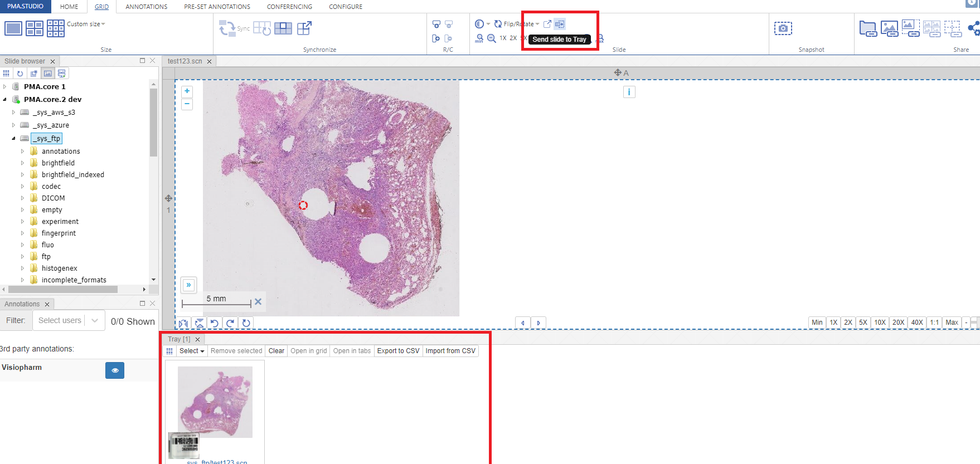Hide the 5 mm scale bar

(x=258, y=301)
